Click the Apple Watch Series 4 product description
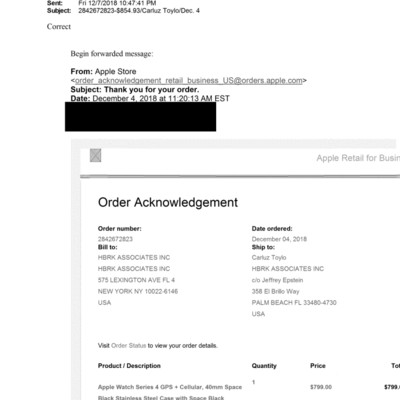The height and width of the screenshot is (400, 400). point(170,392)
